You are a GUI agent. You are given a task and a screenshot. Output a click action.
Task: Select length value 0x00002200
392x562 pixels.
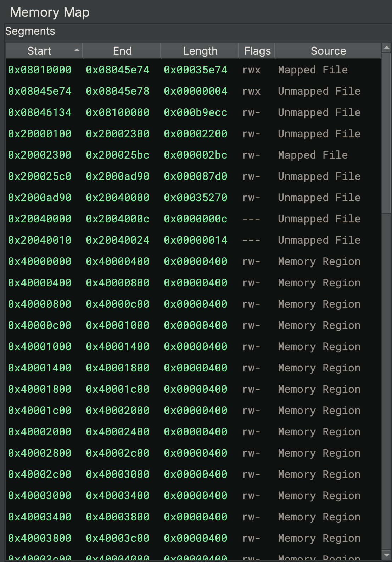point(196,134)
